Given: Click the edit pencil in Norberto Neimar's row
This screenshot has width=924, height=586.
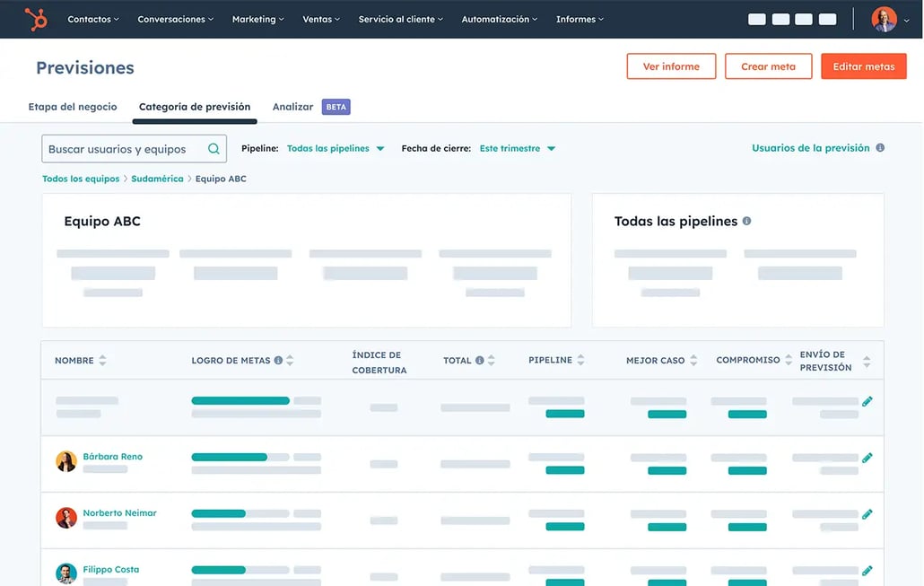Looking at the screenshot, I should click(867, 514).
